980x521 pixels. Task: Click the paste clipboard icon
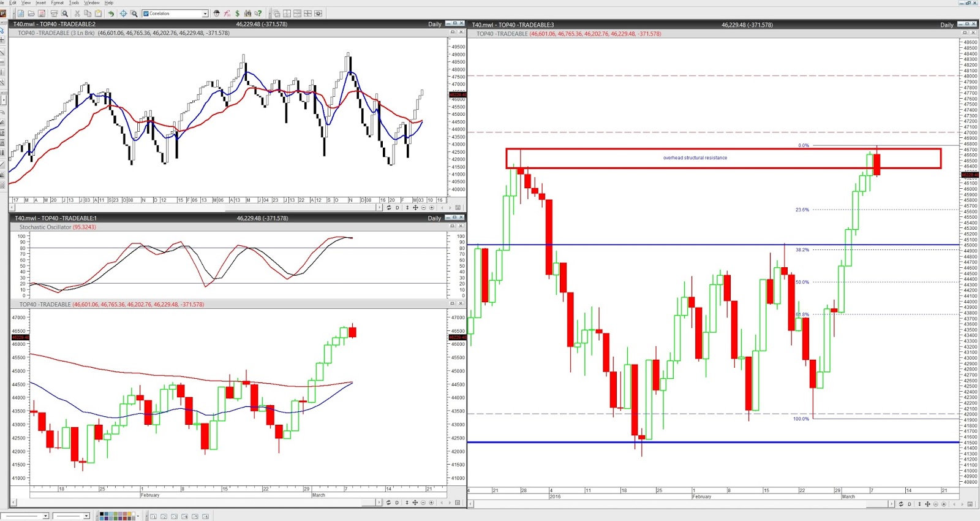click(98, 13)
